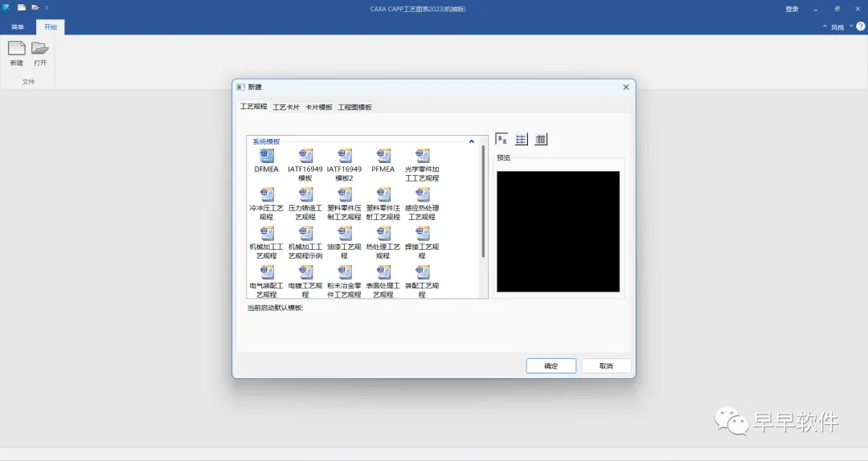Select the IATF16949 模板 template
This screenshot has width=868, height=461.
coord(305,165)
